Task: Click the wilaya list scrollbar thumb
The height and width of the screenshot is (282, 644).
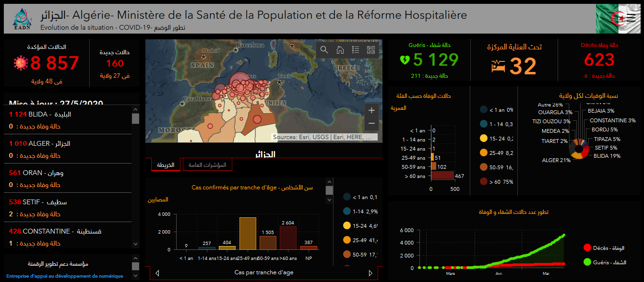Action: (135, 118)
